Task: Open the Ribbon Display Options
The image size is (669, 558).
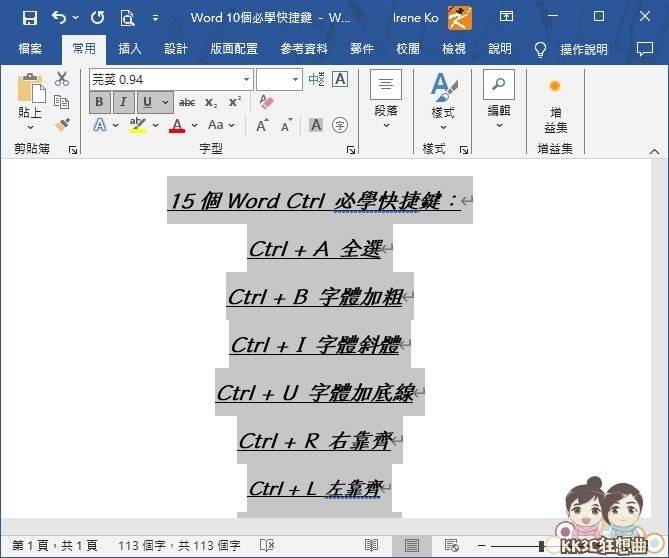Action: click(x=506, y=17)
